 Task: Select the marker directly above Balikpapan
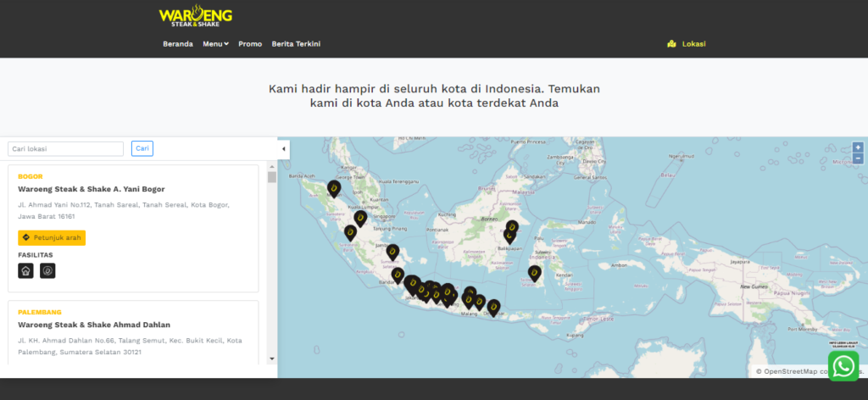coord(509,236)
